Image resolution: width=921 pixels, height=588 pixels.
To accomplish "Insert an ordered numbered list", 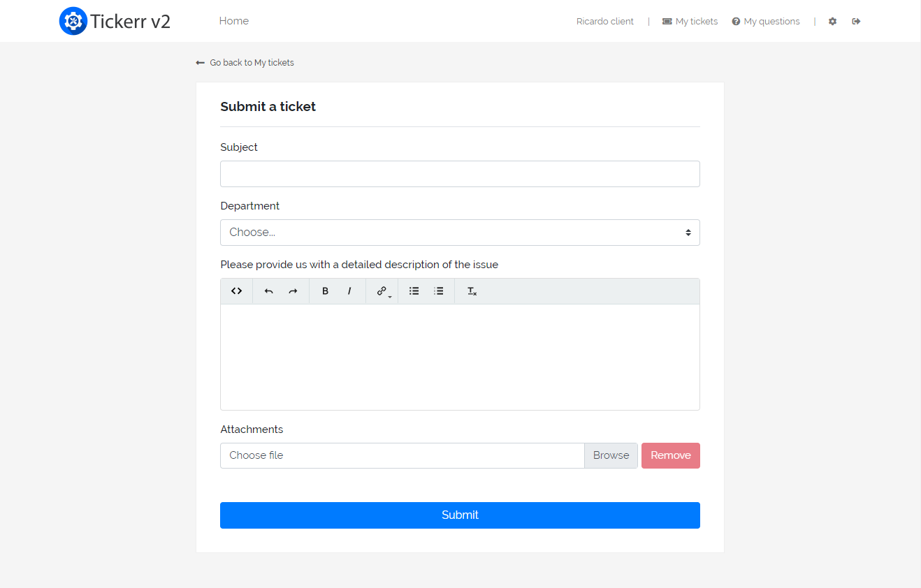I will click(x=439, y=291).
